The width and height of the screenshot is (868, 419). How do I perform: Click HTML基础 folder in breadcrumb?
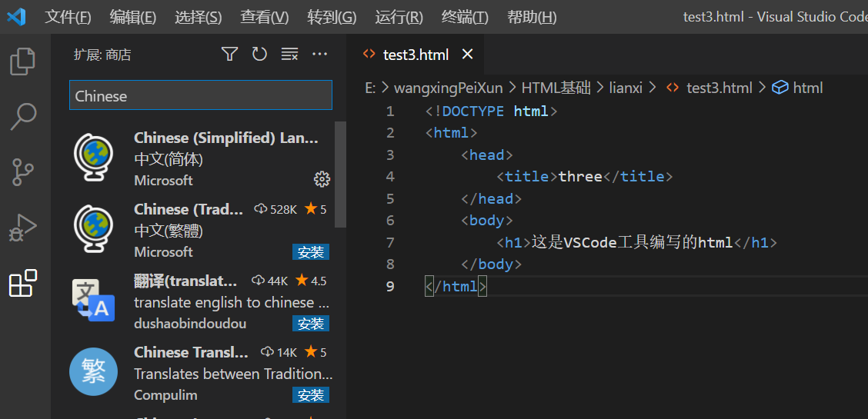pos(556,88)
